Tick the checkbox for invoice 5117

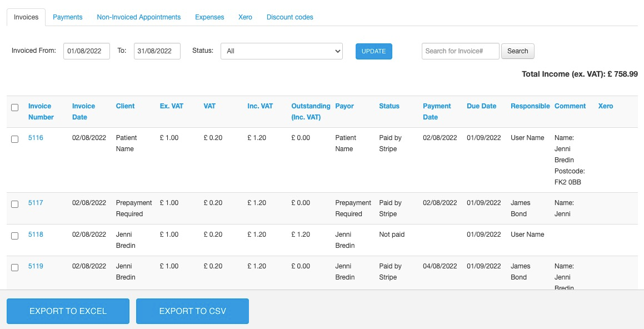point(15,204)
